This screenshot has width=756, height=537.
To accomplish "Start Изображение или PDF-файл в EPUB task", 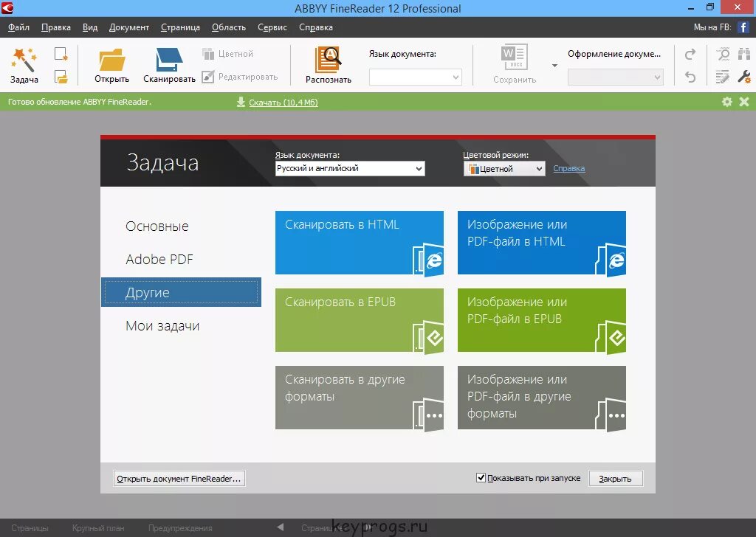I will pos(541,320).
